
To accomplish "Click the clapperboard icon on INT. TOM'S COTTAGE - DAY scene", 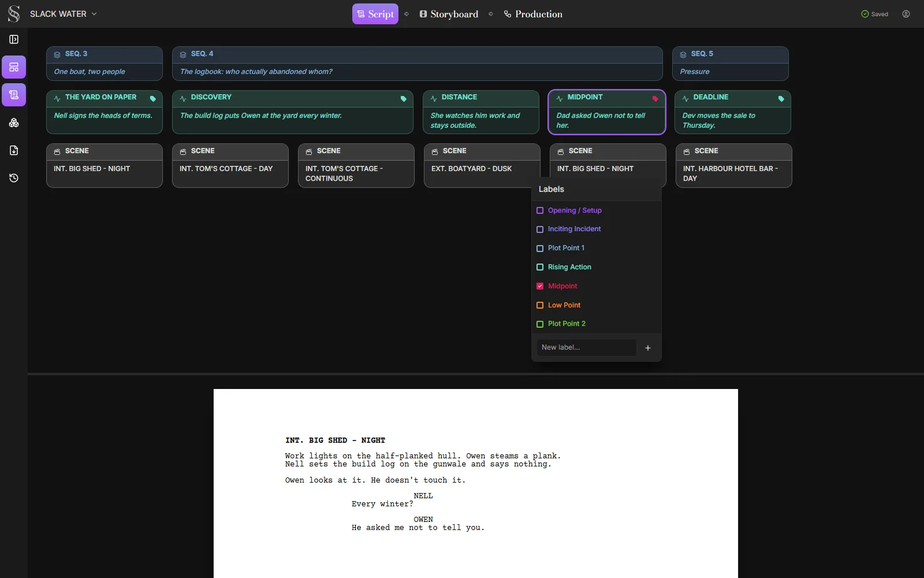I will pos(183,151).
